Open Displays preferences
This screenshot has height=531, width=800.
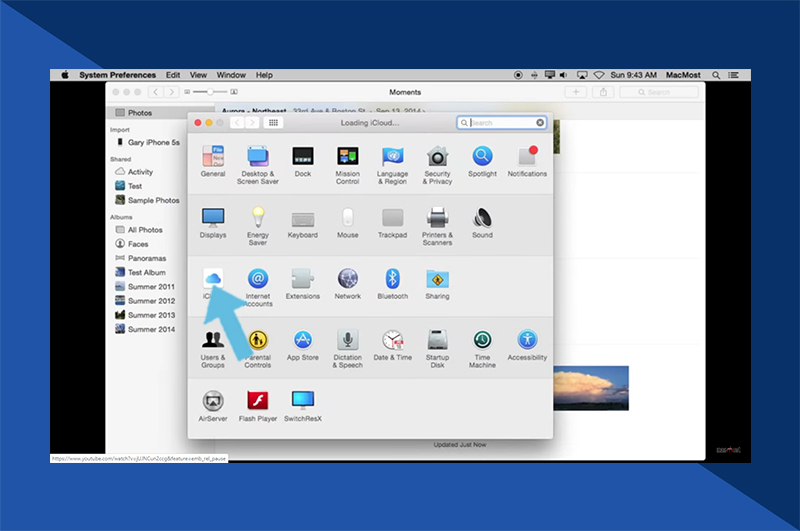(x=213, y=223)
